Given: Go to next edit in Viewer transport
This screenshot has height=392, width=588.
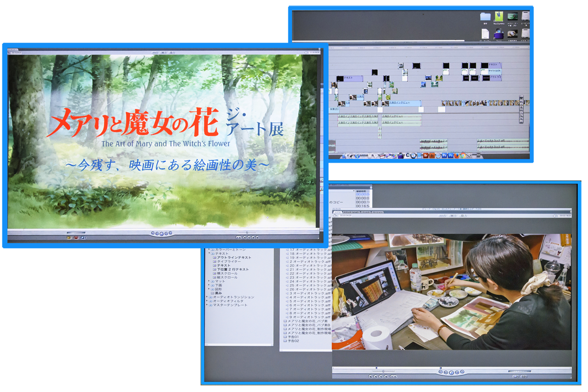Looking at the screenshot, I should (x=463, y=372).
